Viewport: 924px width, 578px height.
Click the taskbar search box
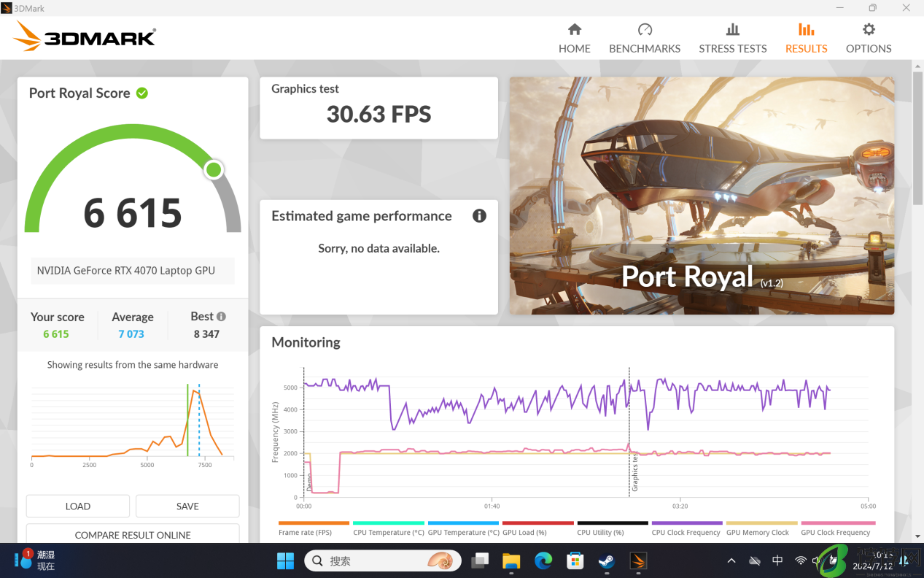click(382, 560)
